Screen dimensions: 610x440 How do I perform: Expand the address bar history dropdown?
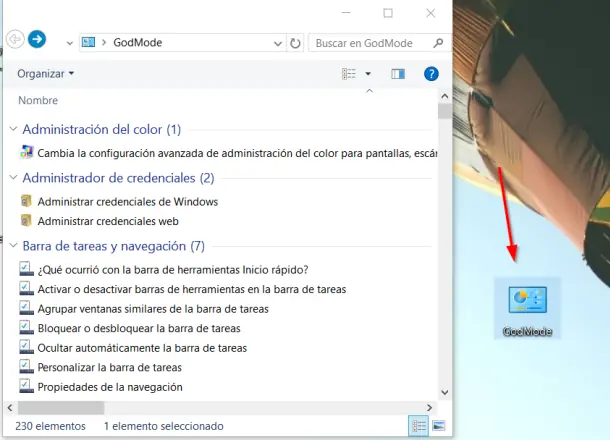[x=277, y=44]
